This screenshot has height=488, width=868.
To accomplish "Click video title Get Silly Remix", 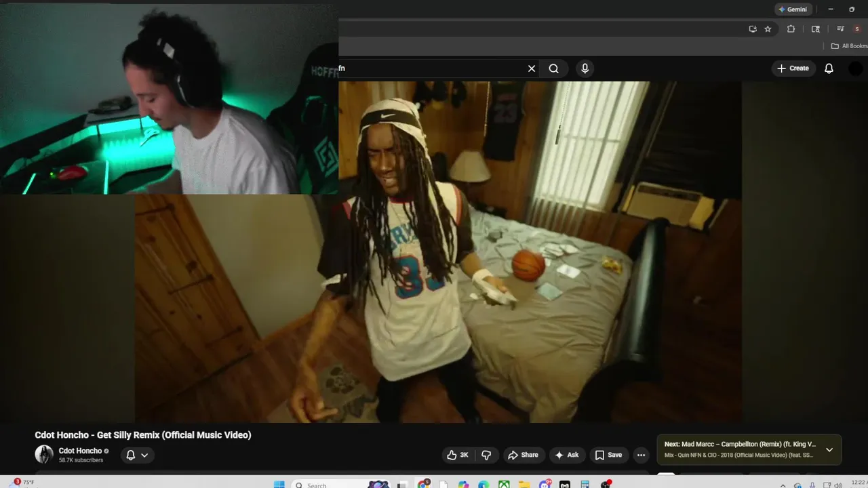I will [x=143, y=435].
